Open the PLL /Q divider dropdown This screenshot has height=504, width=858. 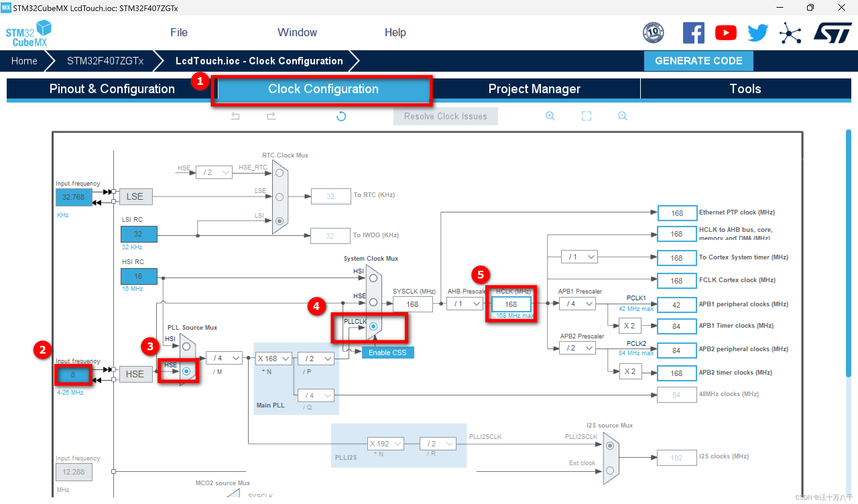[316, 395]
